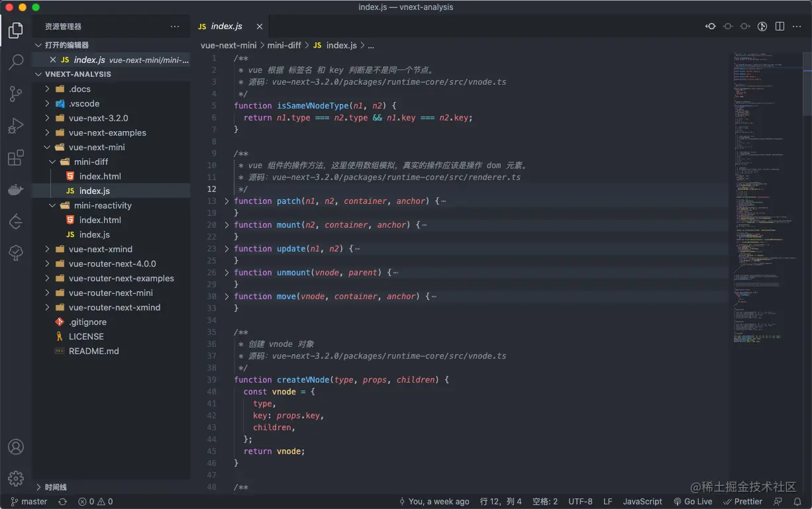This screenshot has height=509, width=812.
Task: Click mini-diff in the breadcrumbs
Action: [x=284, y=45]
